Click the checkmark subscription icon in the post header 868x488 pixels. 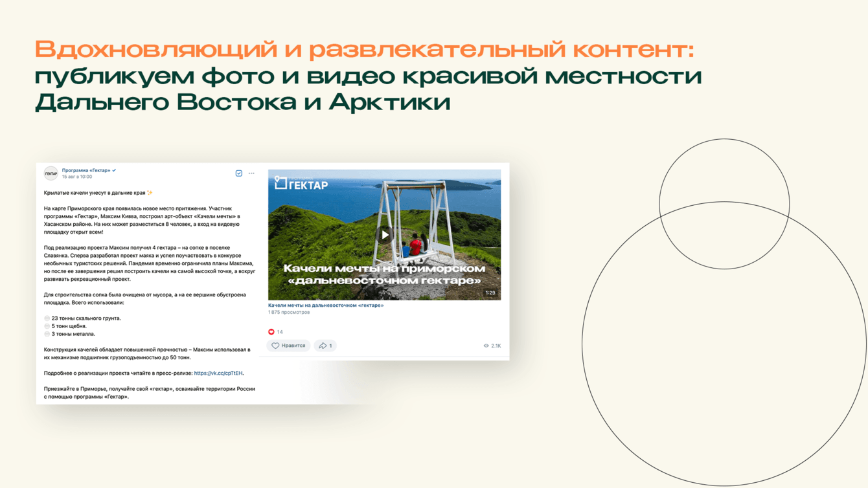pos(239,173)
